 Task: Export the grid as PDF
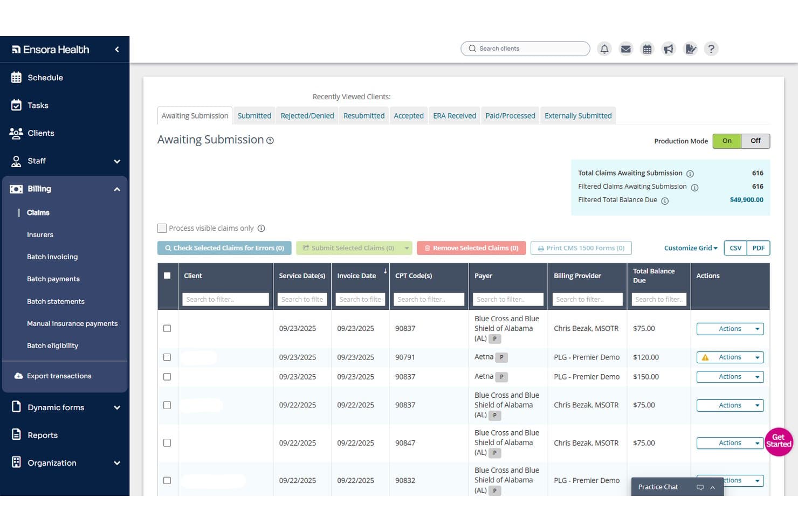click(x=759, y=248)
